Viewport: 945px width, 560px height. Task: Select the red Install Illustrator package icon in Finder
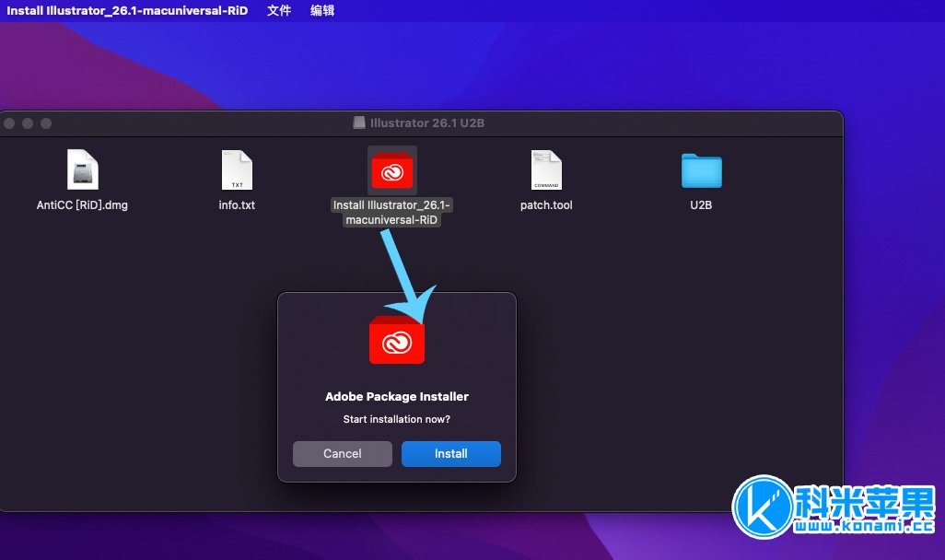(x=391, y=170)
